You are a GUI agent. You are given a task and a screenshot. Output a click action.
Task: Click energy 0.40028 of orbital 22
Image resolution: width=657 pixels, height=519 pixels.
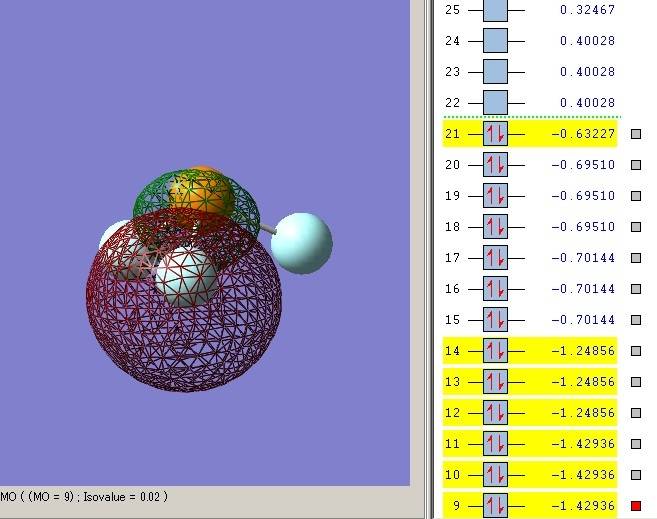pos(587,103)
